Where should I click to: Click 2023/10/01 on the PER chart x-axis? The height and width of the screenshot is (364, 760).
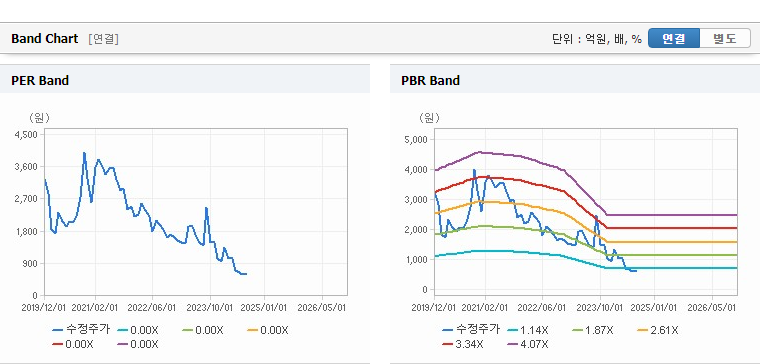[210, 308]
